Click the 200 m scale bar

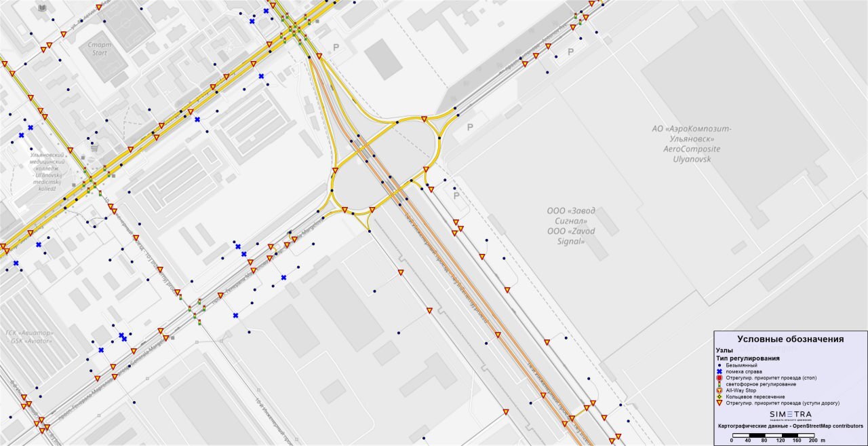coord(773,435)
